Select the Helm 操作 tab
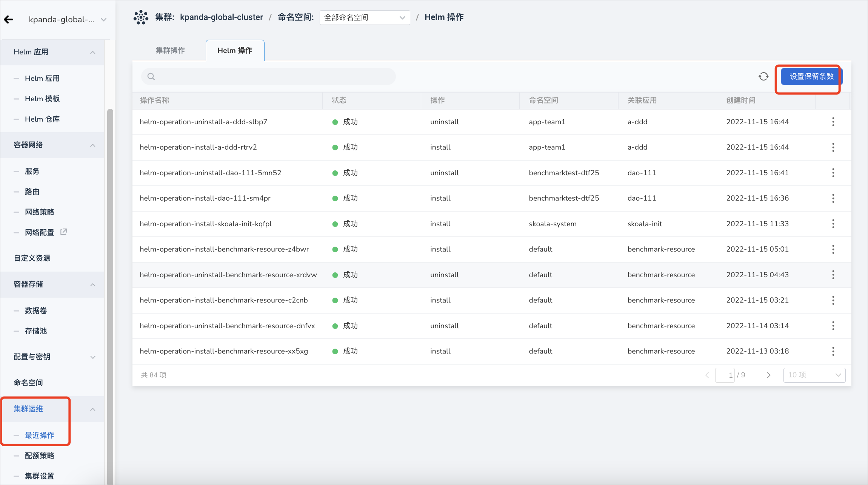Screen dimensions: 868x485 pyautogui.click(x=235, y=50)
